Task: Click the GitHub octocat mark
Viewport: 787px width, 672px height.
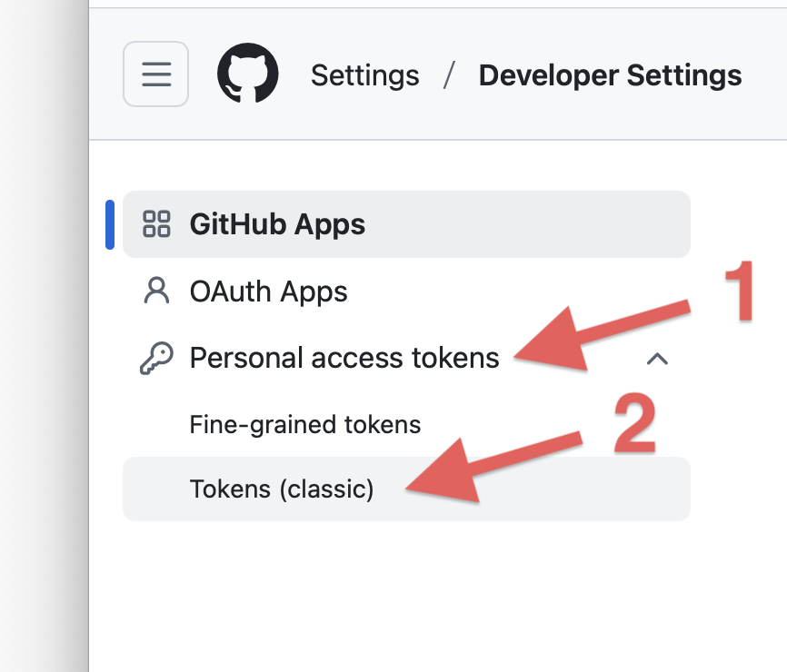Action: (247, 74)
